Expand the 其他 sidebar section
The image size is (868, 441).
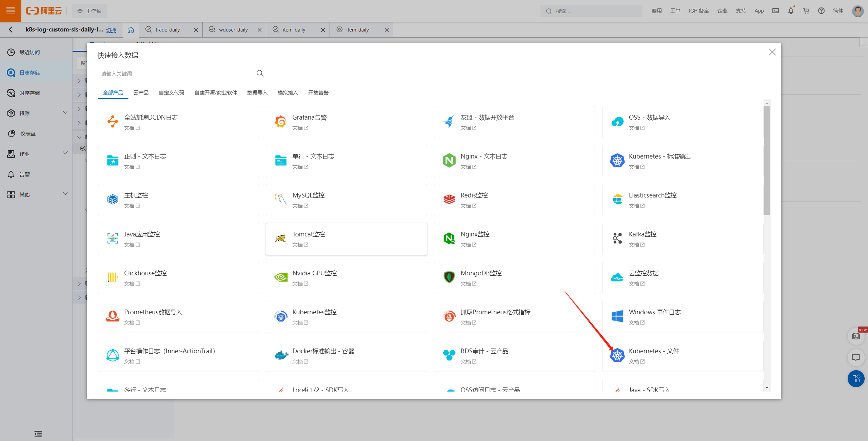tap(65, 194)
